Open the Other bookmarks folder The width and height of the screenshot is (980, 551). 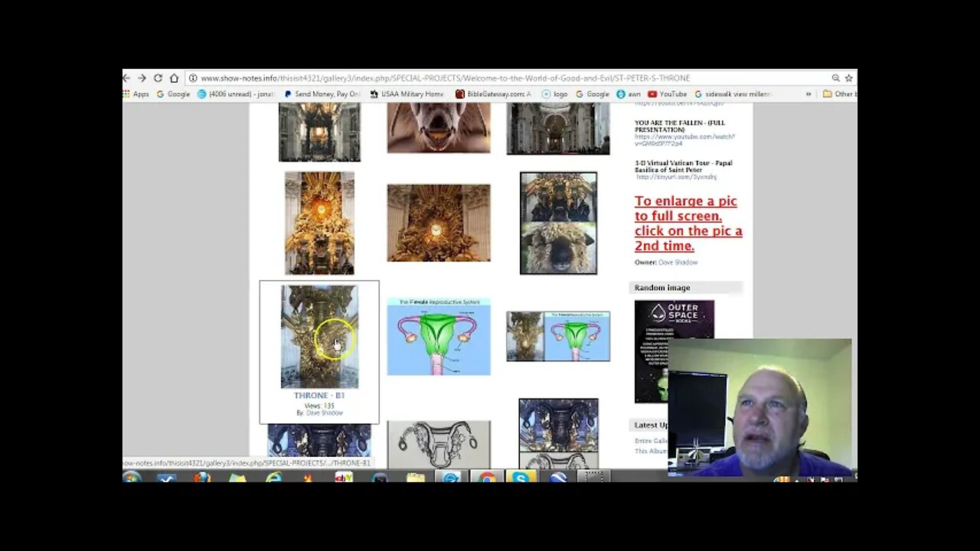tap(839, 94)
